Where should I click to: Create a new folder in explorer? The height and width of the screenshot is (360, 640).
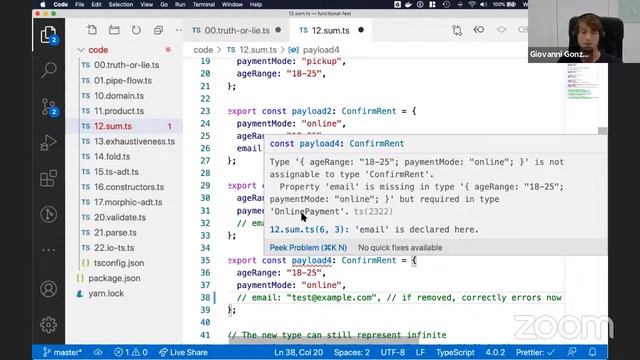[114, 30]
